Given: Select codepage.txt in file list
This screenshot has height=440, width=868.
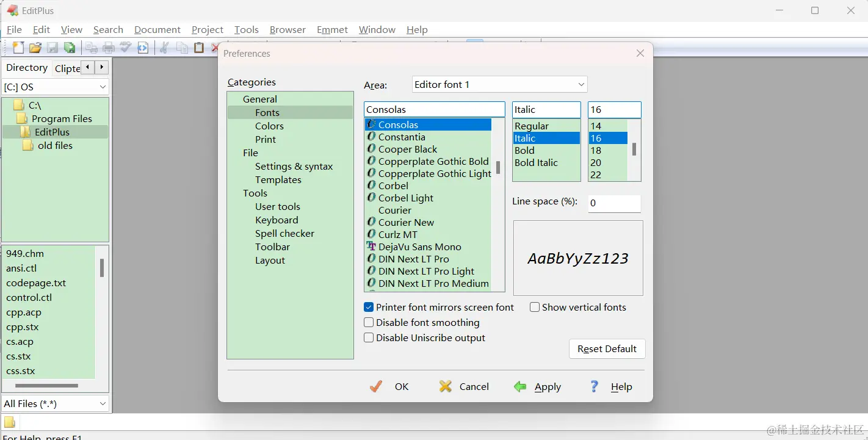Looking at the screenshot, I should 36,283.
